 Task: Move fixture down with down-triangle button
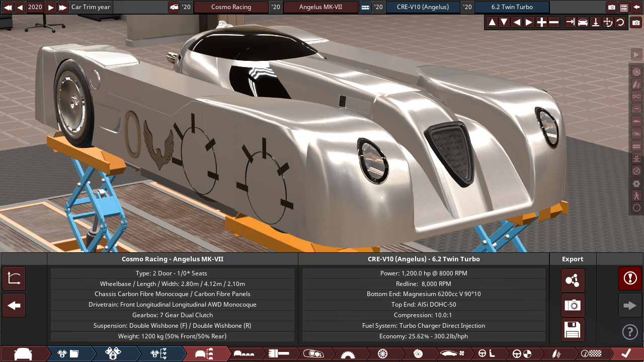(x=504, y=22)
